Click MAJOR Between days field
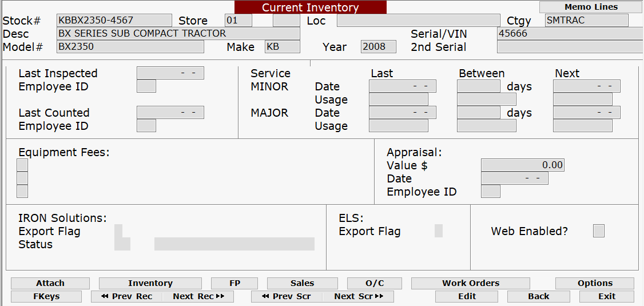Screen dimensions: 644x306 click(479, 113)
